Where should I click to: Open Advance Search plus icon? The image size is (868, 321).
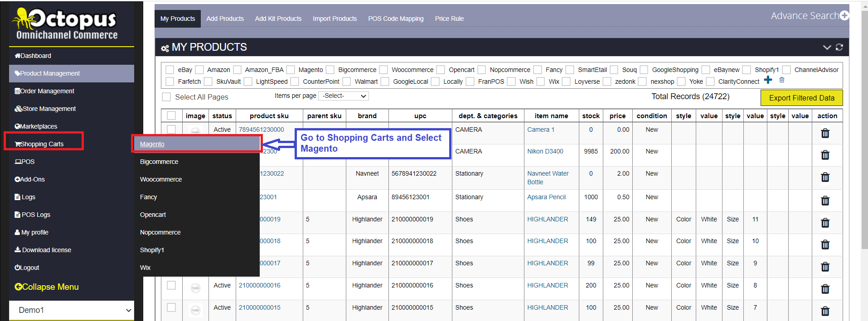(844, 15)
